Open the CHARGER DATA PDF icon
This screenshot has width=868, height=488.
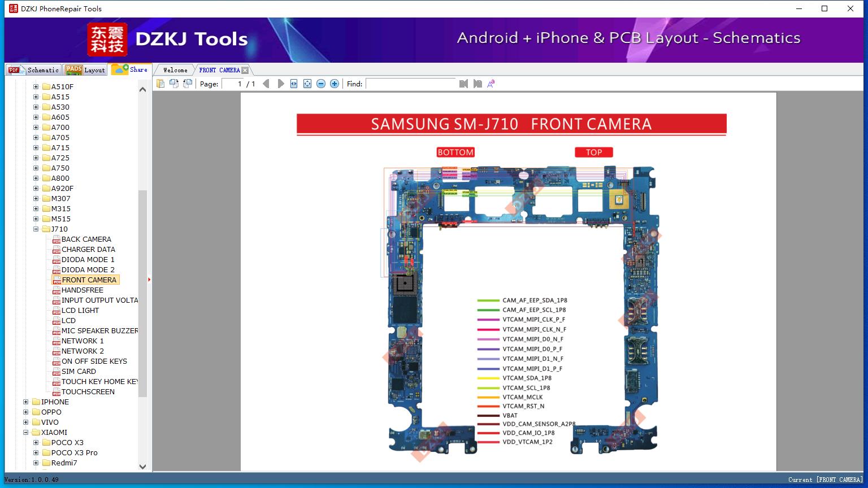[x=57, y=250]
